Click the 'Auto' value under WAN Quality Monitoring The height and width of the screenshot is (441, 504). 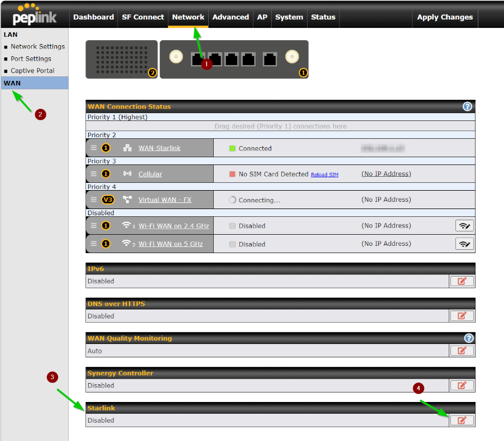click(94, 351)
